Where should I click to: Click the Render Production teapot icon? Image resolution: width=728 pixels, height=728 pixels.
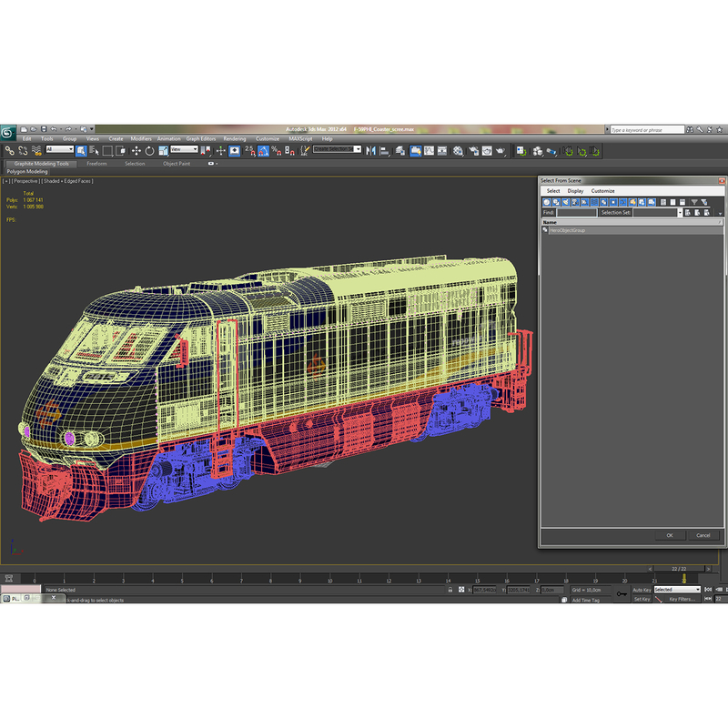500,151
